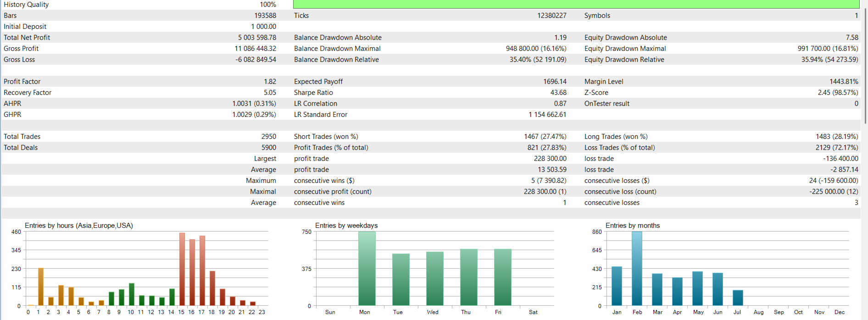
Task: Click the Equity Drawdown Relative value
Action: (829, 60)
